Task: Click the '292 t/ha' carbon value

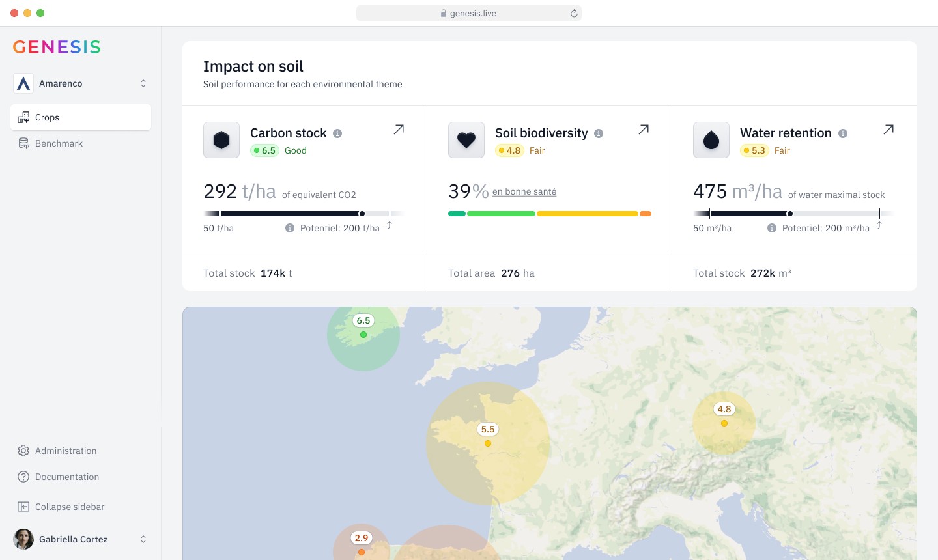Action: [x=240, y=191]
